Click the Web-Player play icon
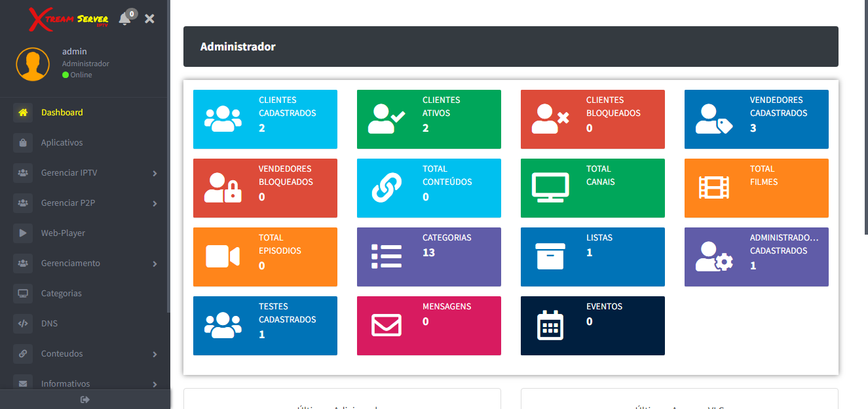This screenshot has height=409, width=868. [x=23, y=233]
